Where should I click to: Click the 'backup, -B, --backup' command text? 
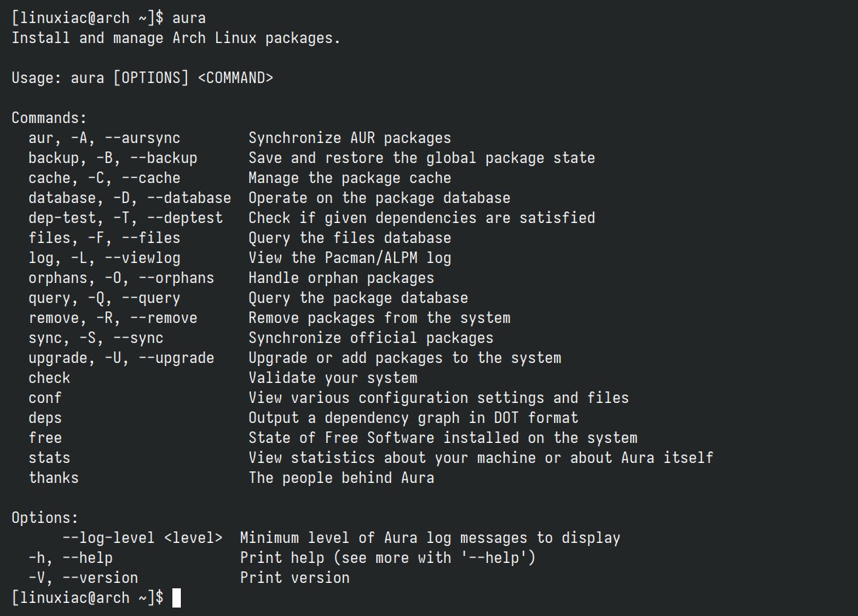[112, 158]
